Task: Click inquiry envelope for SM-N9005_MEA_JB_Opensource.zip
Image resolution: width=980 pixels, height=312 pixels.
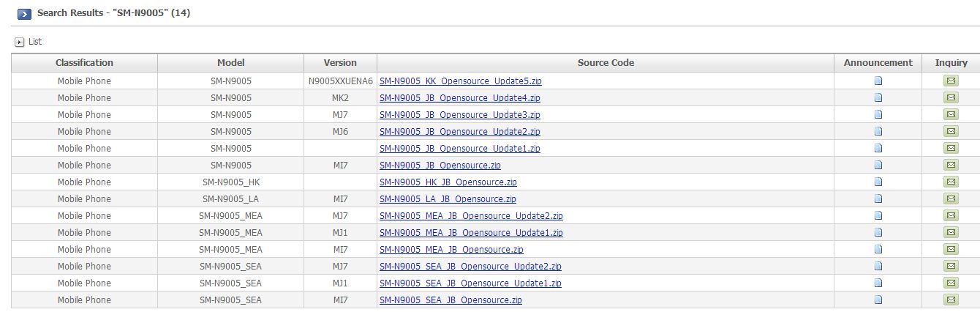Action: tap(951, 250)
